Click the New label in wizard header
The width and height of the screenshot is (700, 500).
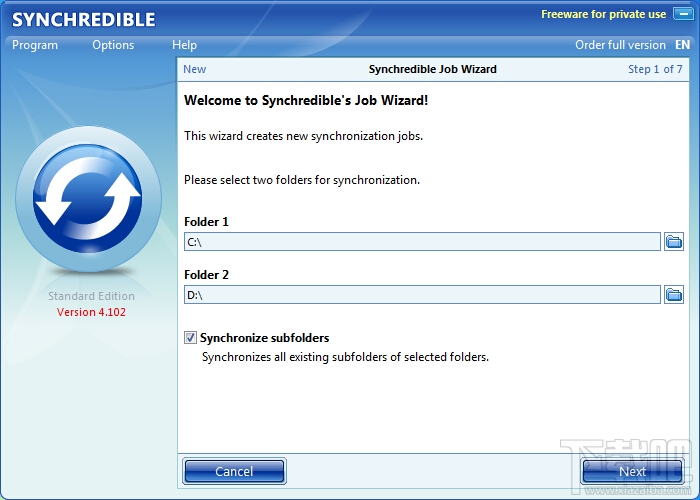coord(195,69)
